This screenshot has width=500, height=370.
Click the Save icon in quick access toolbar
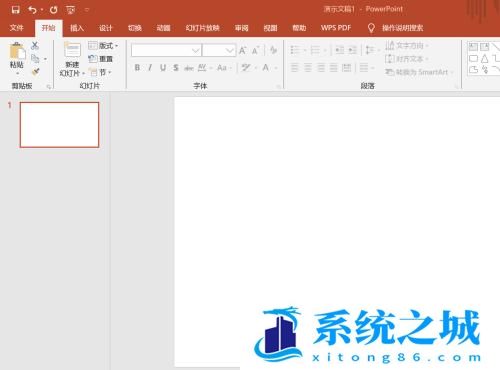tap(15, 10)
